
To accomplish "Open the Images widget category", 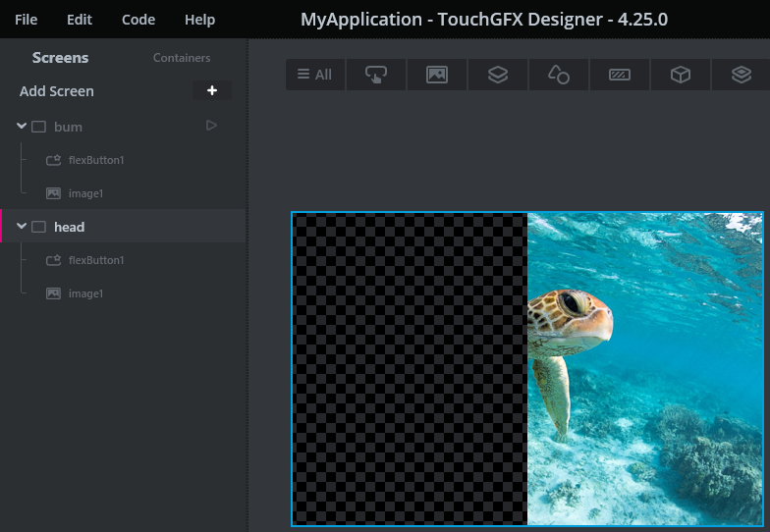I will (x=437, y=75).
